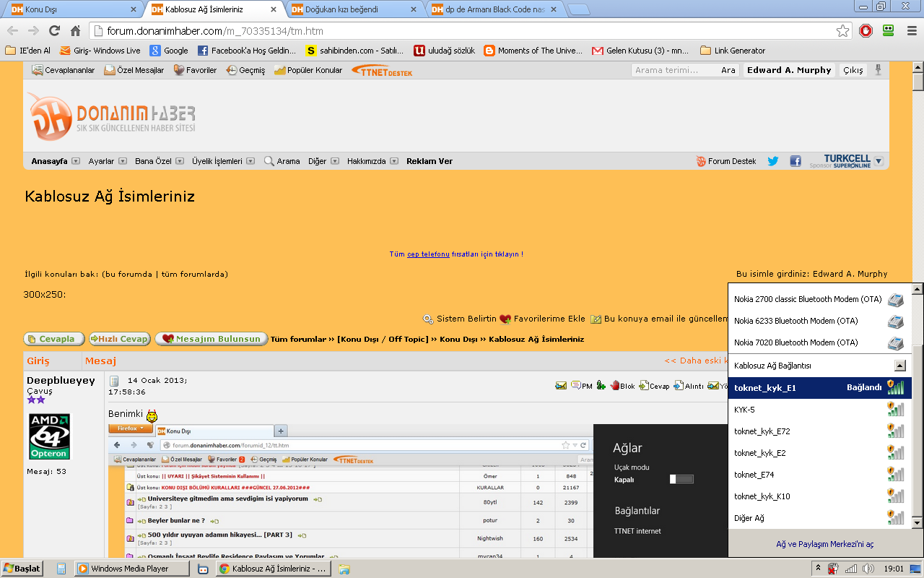Open Geçmiş in the forum top bar
The height and width of the screenshot is (578, 924).
click(x=245, y=70)
